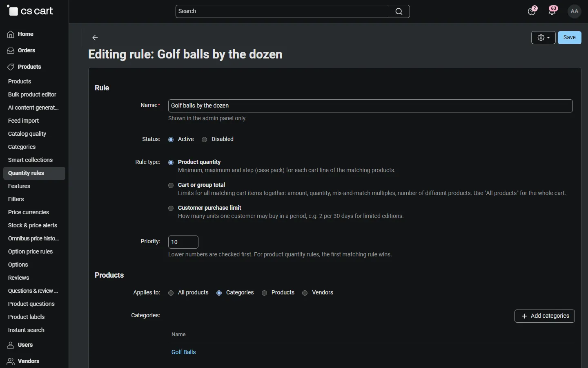Open Quantity rules in sidebar
Viewport: 588px width, 368px height.
click(34, 173)
